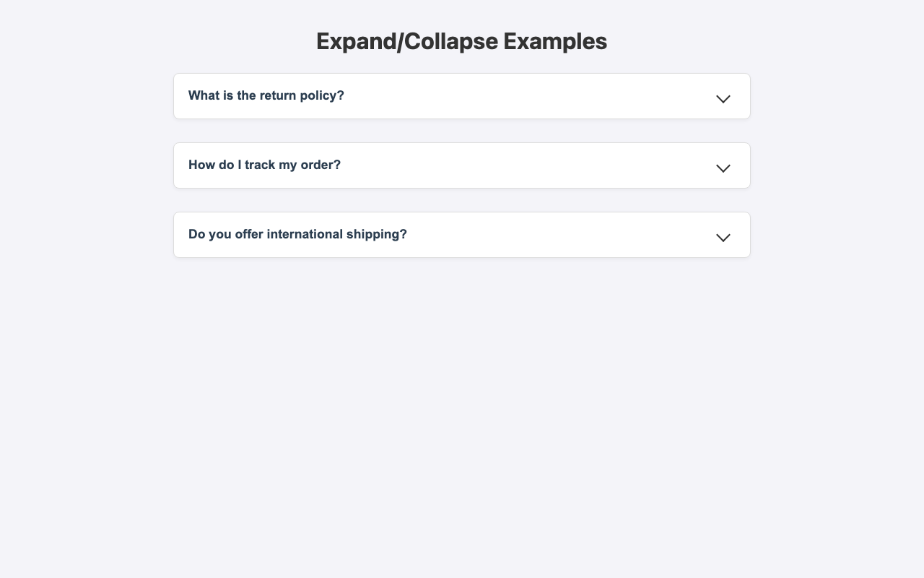The image size is (924, 578).
Task: Open the return policy accordion header
Action: pos(462,96)
